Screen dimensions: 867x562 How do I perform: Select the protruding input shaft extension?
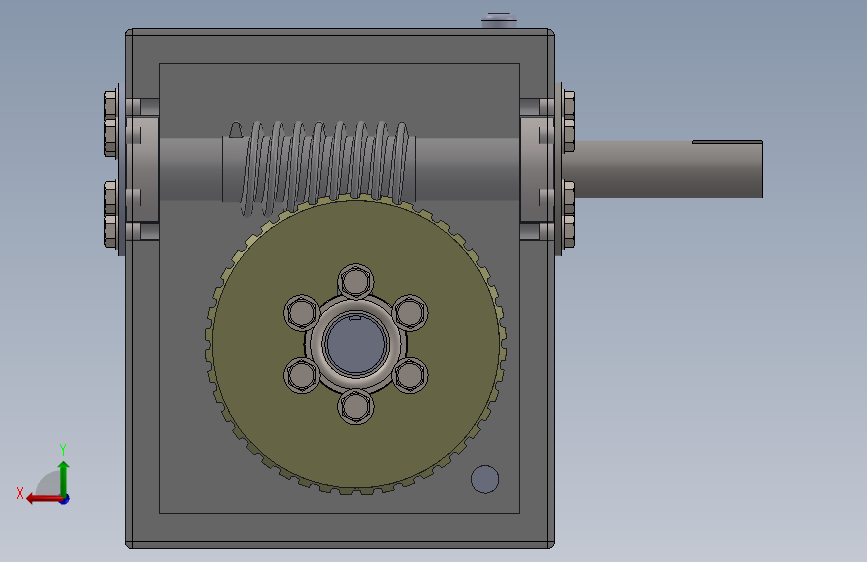[664, 169]
